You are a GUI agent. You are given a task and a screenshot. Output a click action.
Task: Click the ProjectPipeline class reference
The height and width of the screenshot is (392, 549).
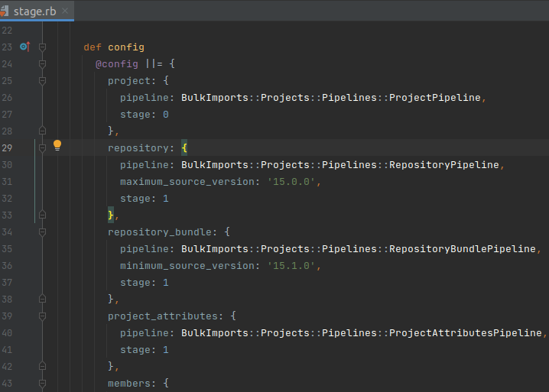point(436,98)
